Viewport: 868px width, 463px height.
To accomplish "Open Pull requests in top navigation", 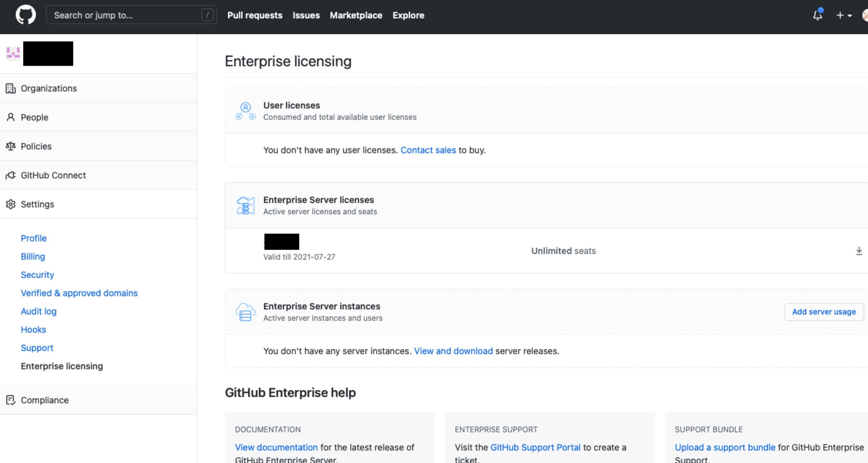I will (255, 15).
